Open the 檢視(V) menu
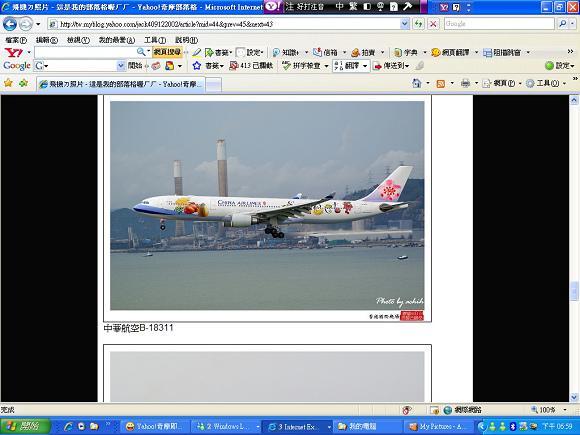This screenshot has width=580, height=435. (78, 40)
